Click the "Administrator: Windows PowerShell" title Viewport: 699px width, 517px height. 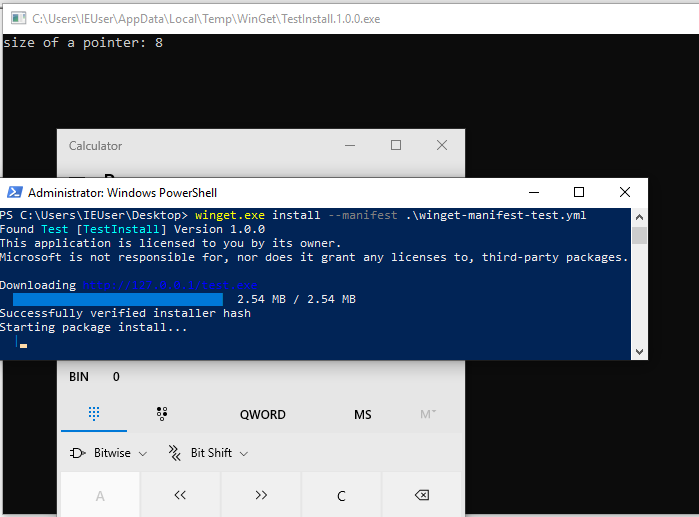(123, 193)
